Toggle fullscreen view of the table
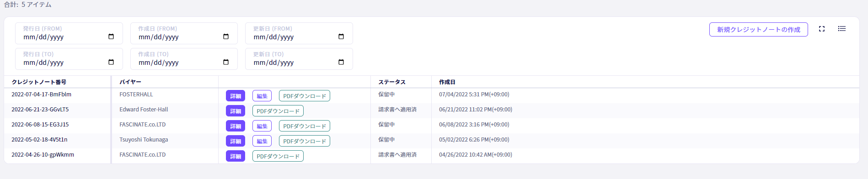868x179 pixels. coord(822,29)
